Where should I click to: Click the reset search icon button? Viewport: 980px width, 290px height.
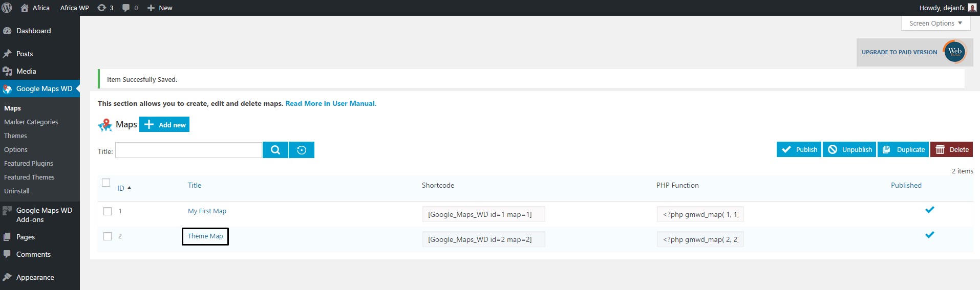click(302, 150)
